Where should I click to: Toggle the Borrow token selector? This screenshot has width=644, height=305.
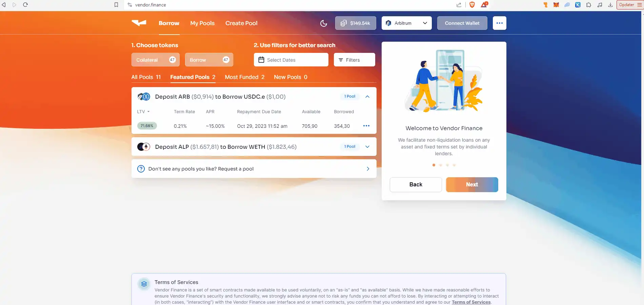click(209, 60)
